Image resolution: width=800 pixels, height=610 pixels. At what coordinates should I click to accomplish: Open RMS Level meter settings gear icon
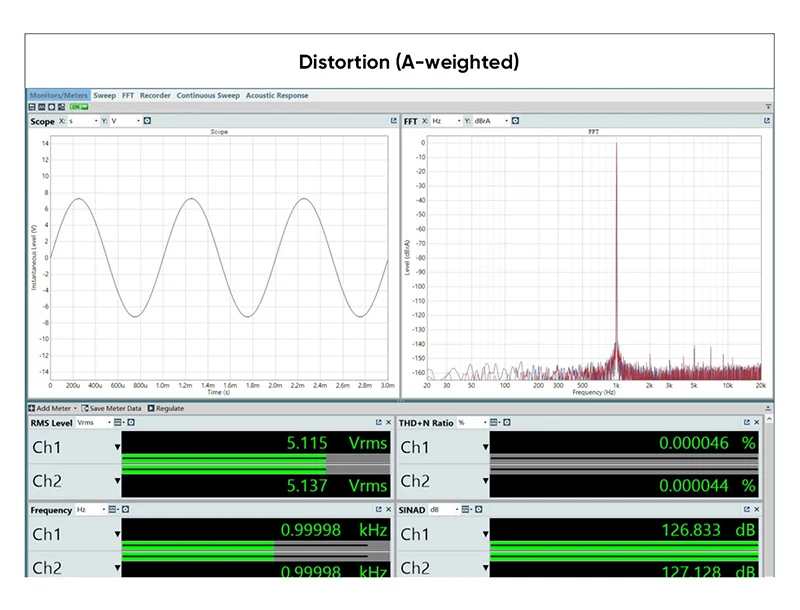pyautogui.click(x=131, y=422)
